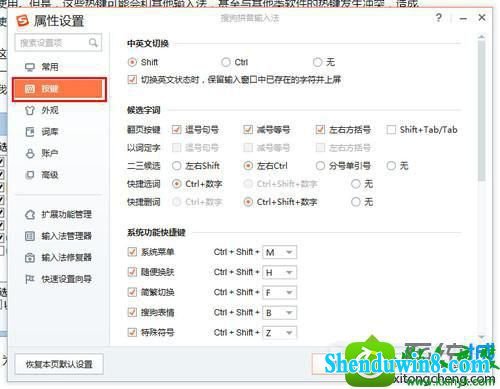This screenshot has width=500, height=389.
Task: Click the 词库 dictionary icon
Action: 30,132
